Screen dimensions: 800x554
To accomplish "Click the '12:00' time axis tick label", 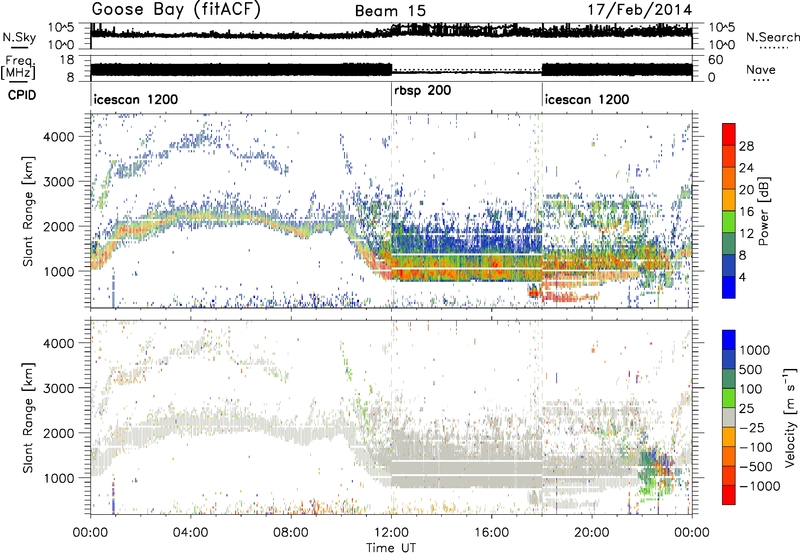I will pos(391,533).
